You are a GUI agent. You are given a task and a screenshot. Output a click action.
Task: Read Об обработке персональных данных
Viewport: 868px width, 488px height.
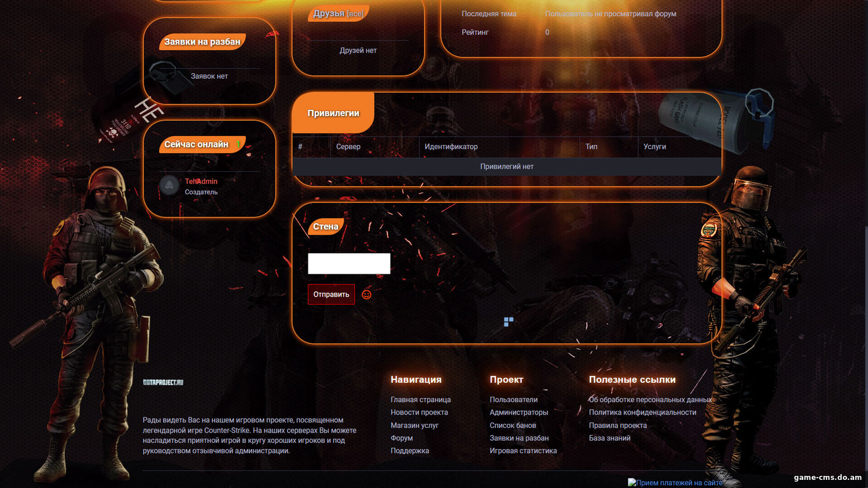click(x=650, y=400)
